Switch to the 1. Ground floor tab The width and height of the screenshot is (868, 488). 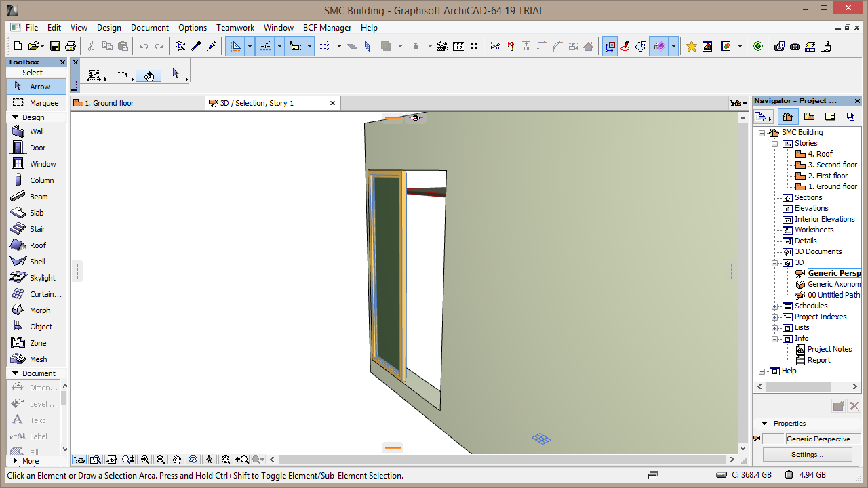[108, 103]
